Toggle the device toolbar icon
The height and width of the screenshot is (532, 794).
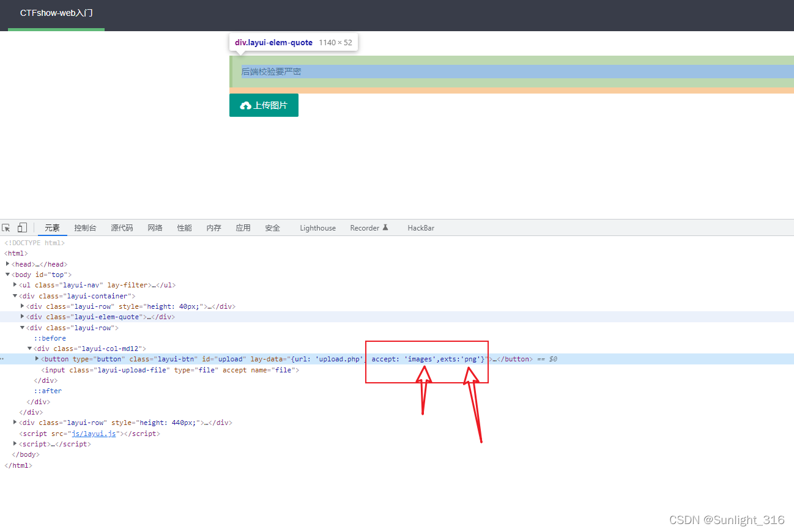[x=22, y=227]
